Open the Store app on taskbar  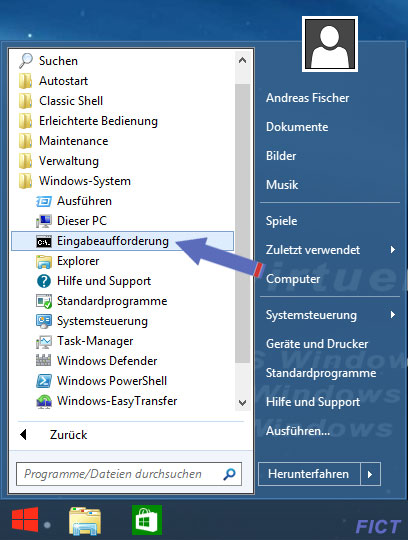tap(147, 520)
